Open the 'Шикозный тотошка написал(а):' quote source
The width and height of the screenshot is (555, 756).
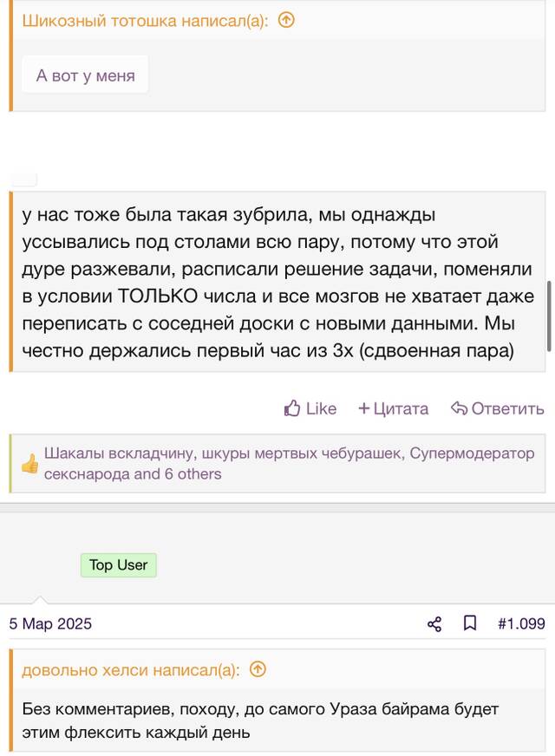click(x=145, y=21)
